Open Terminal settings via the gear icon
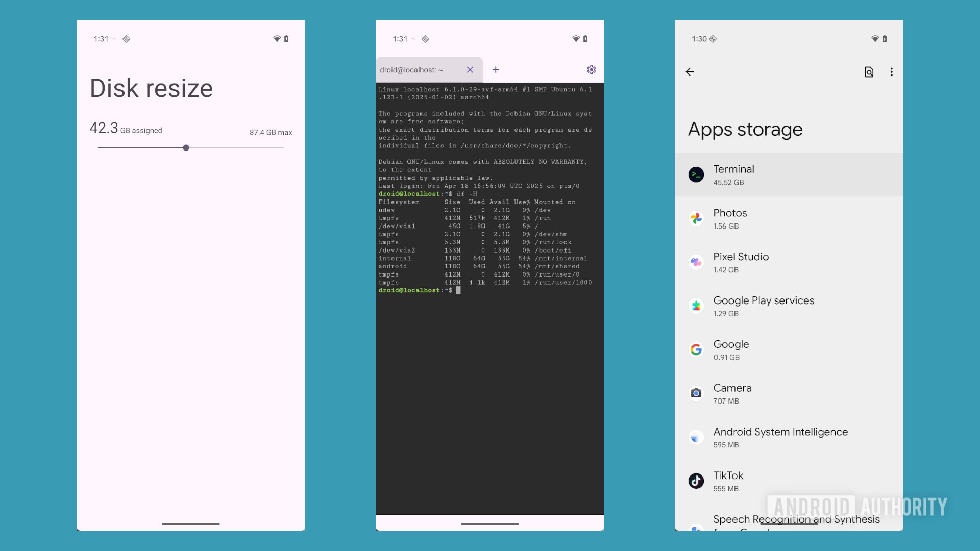Screen dimensions: 980x551 (591, 70)
